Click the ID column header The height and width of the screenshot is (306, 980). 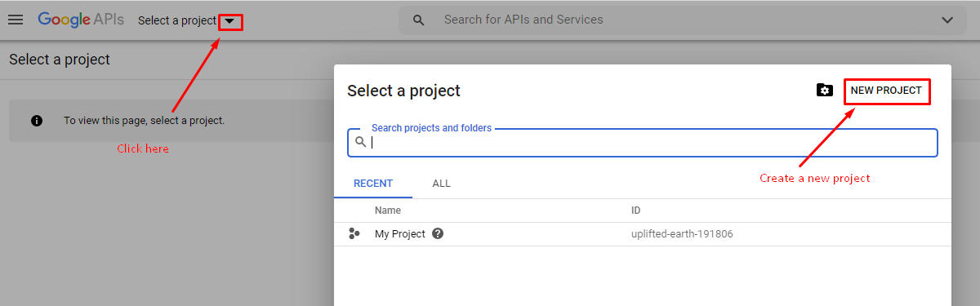636,211
